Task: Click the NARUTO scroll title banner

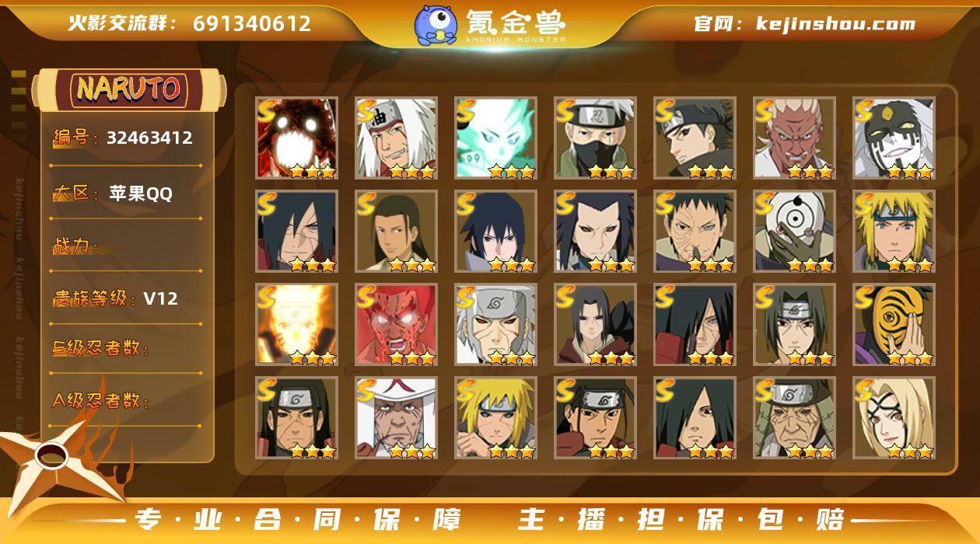Action: click(x=129, y=89)
